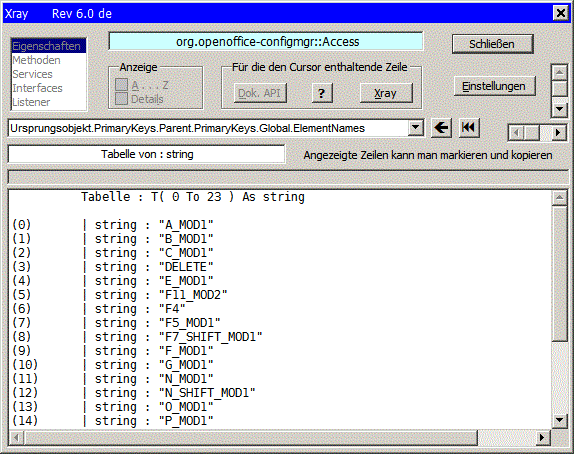Select Methoden in the list
Screen dimensions: 574x454
click(49, 60)
